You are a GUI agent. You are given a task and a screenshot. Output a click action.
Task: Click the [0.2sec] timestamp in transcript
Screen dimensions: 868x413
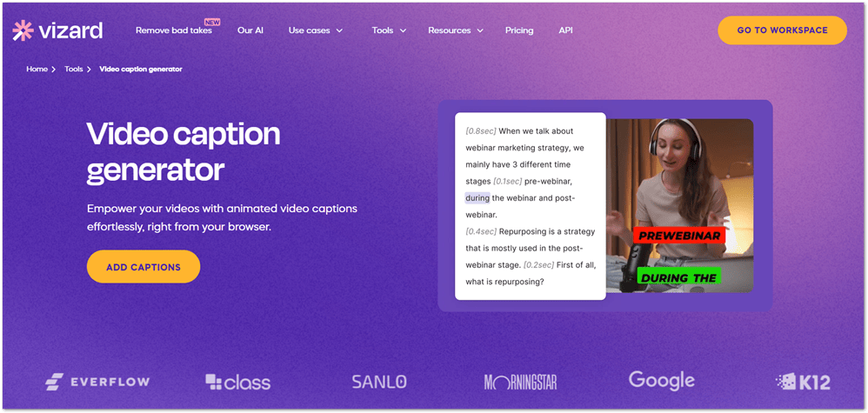point(538,264)
